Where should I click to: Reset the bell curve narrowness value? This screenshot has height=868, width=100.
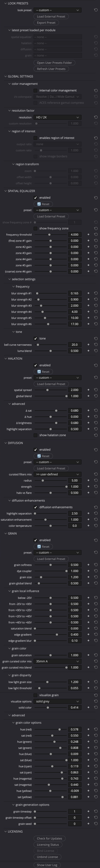tap(96, 345)
